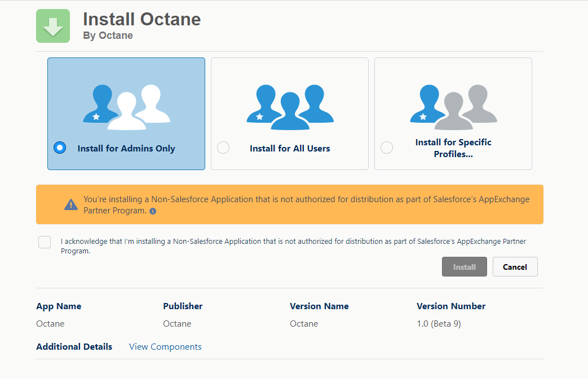Click the orange warning banner message text
This screenshot has width=588, height=379.
pos(306,205)
